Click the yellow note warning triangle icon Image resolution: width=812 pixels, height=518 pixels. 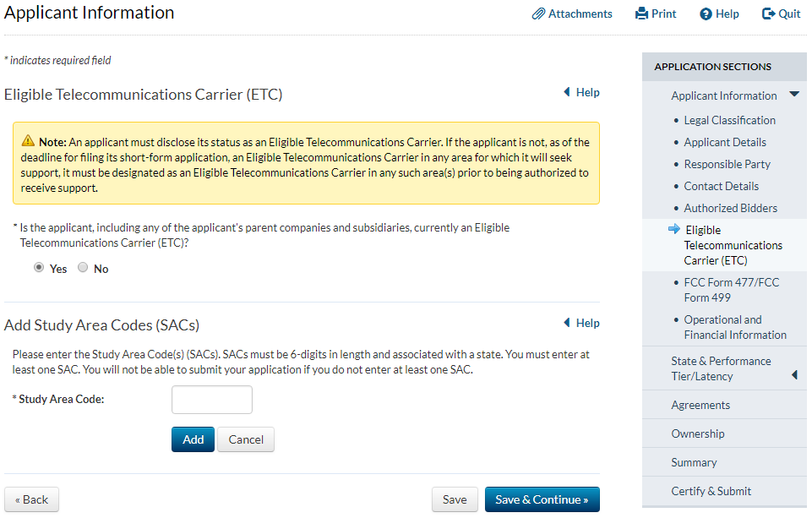click(x=29, y=142)
